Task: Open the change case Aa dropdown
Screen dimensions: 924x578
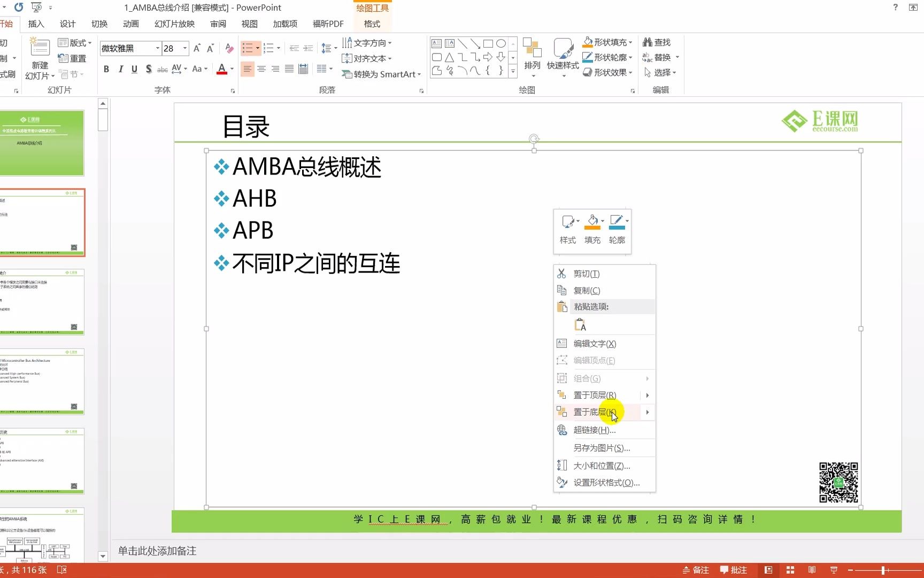Action: [199, 69]
